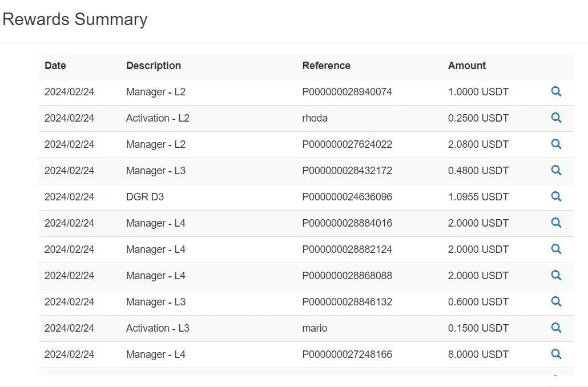Click reference P000000028884016

pos(347,223)
